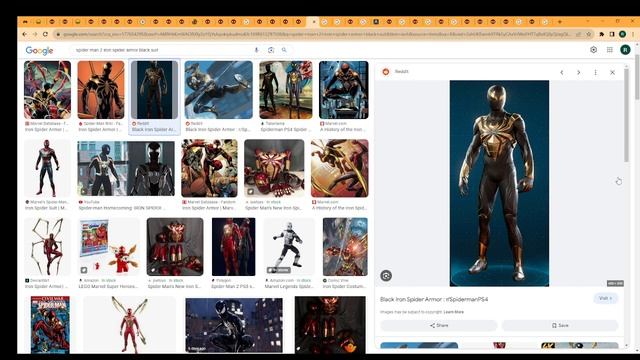Image resolution: width=640 pixels, height=360 pixels.
Task: Click the Visit button
Action: click(x=605, y=298)
